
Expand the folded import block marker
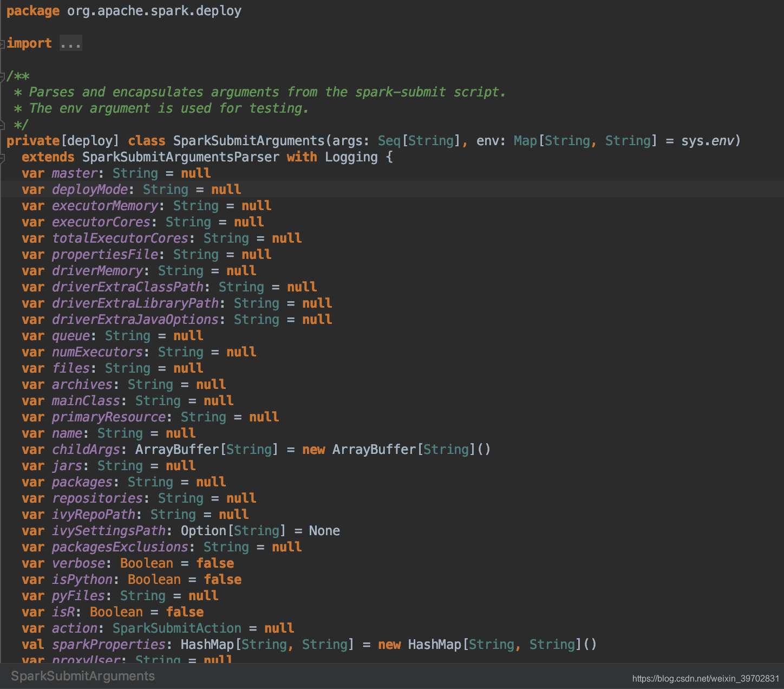(x=2, y=44)
